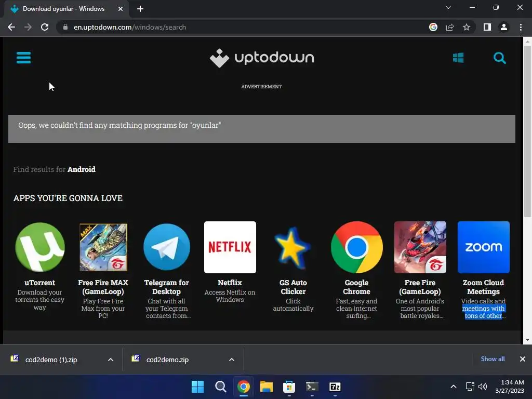Open 7-Zip from taskbar
The width and height of the screenshot is (532, 399).
click(335, 387)
